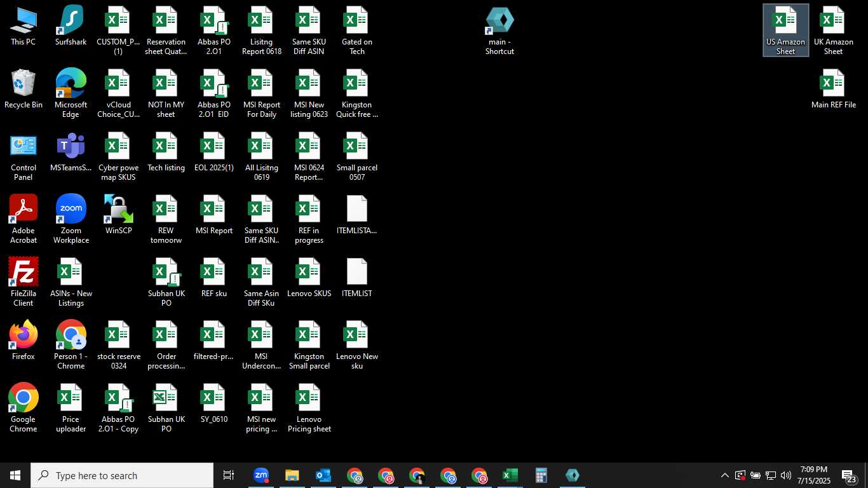Show hidden system tray icons
This screenshot has width=868, height=488.
[724, 475]
